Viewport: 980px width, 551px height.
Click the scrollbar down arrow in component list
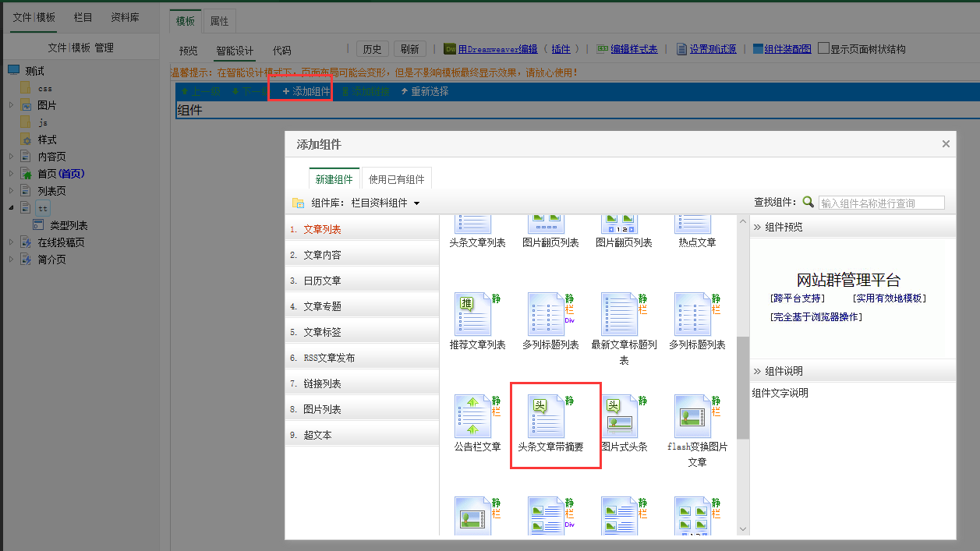742,529
